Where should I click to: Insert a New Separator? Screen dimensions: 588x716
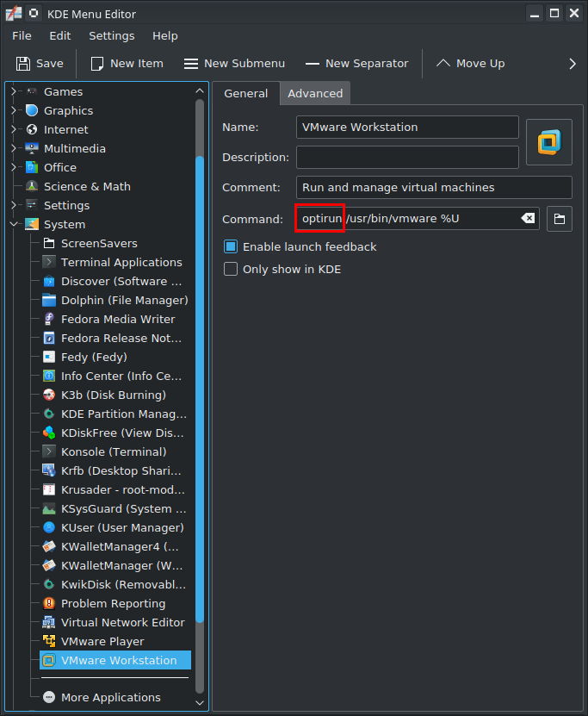[x=356, y=64]
